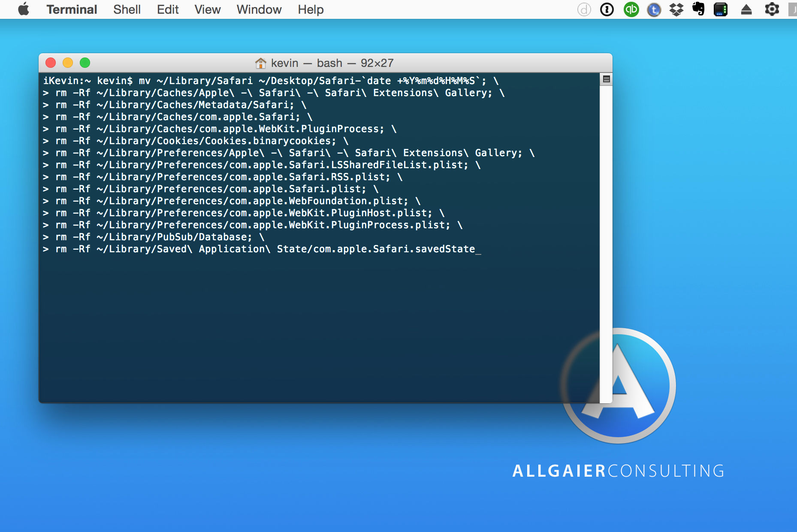Image resolution: width=797 pixels, height=532 pixels.
Task: Click the green QuickBooks menu bar icon
Action: coord(631,9)
